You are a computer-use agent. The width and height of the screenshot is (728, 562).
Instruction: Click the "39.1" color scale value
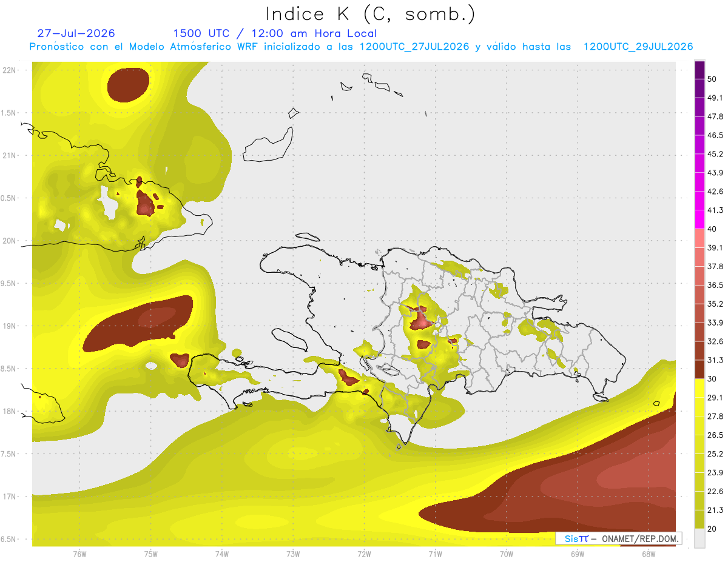coord(715,247)
